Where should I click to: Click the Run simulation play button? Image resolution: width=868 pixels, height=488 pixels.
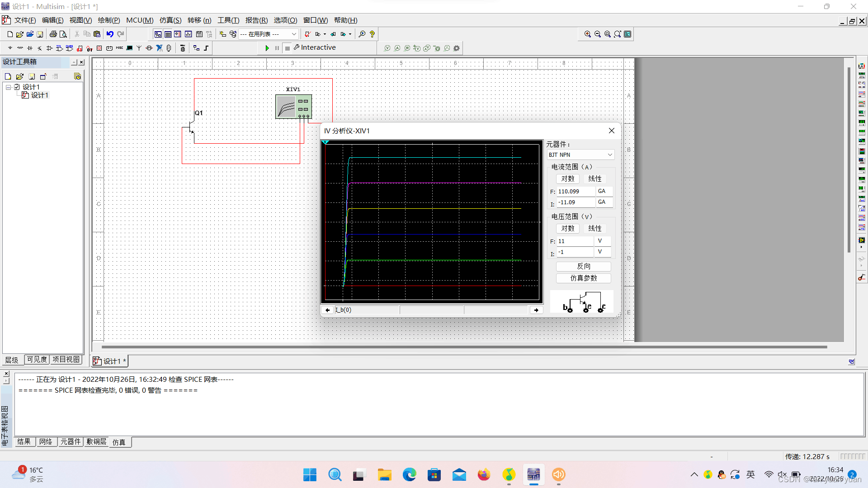[267, 48]
